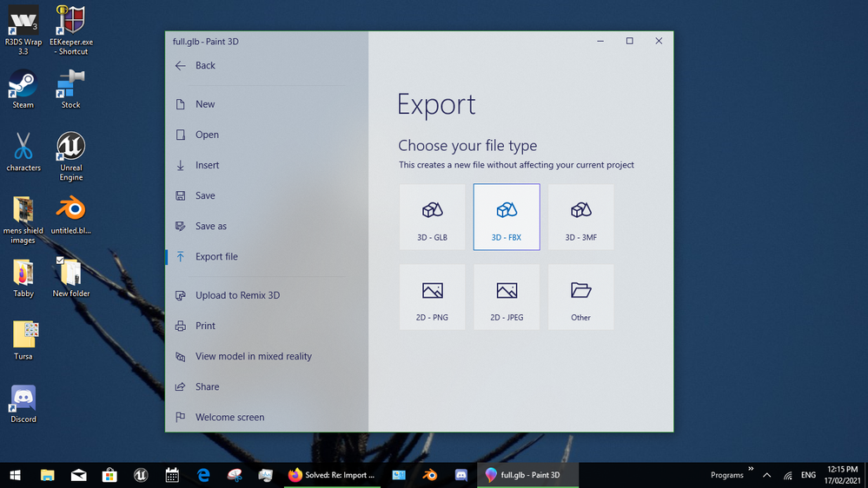The width and height of the screenshot is (868, 488).
Task: Open Unreal Engine taskbar icon
Action: (141, 475)
